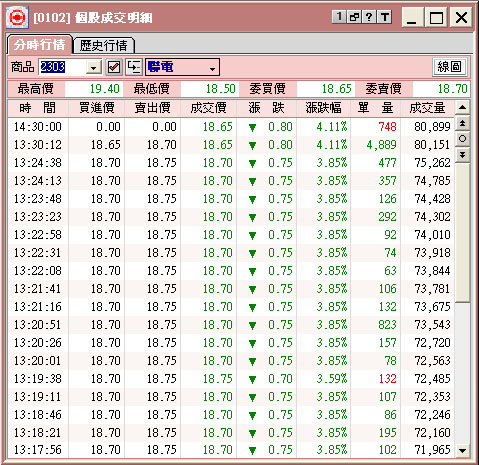The width and height of the screenshot is (479, 465).
Task: Open help with the question mark icon
Action: 369,17
